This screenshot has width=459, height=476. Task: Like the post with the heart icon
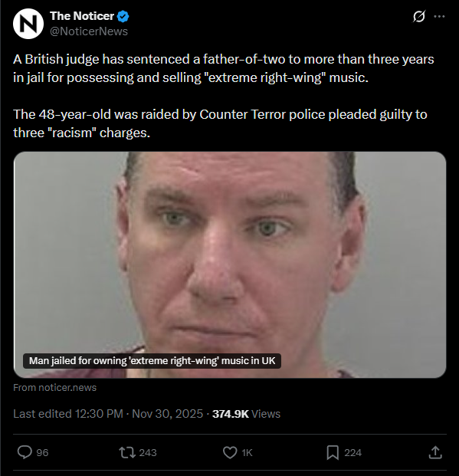pyautogui.click(x=230, y=452)
